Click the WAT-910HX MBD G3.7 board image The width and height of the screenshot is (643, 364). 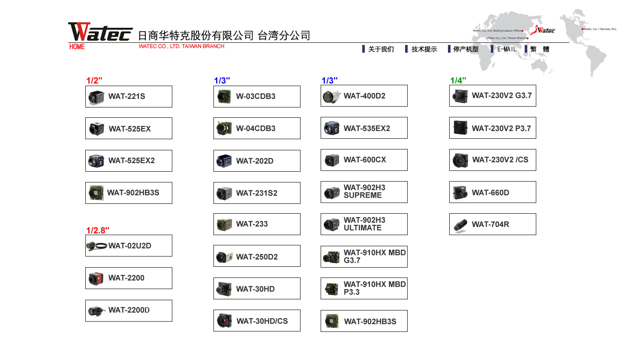tap(331, 257)
